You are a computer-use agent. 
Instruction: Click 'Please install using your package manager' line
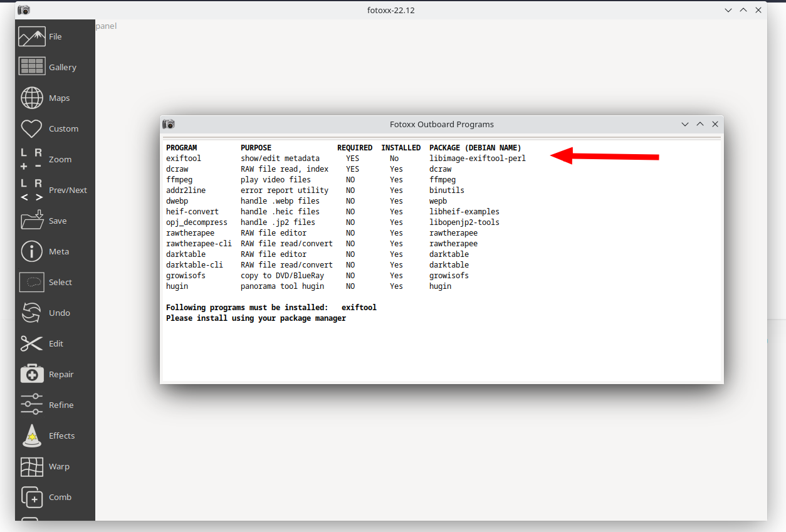pos(256,318)
